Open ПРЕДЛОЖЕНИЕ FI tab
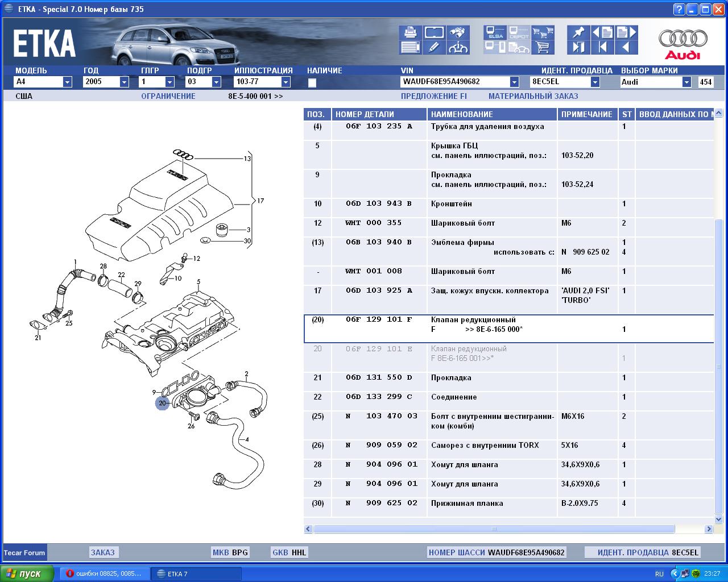Image resolution: width=728 pixels, height=582 pixels. point(433,96)
